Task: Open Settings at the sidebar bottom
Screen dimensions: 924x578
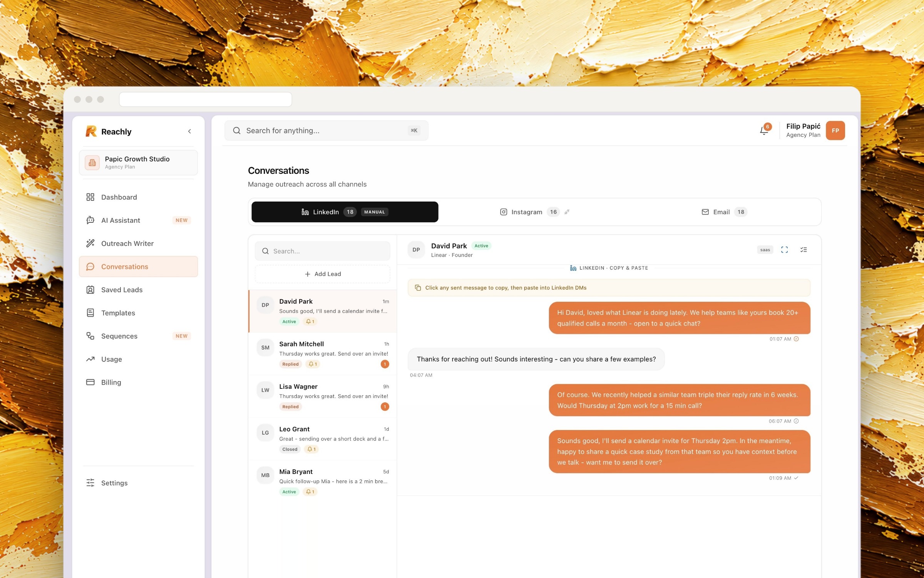Action: coord(138,483)
